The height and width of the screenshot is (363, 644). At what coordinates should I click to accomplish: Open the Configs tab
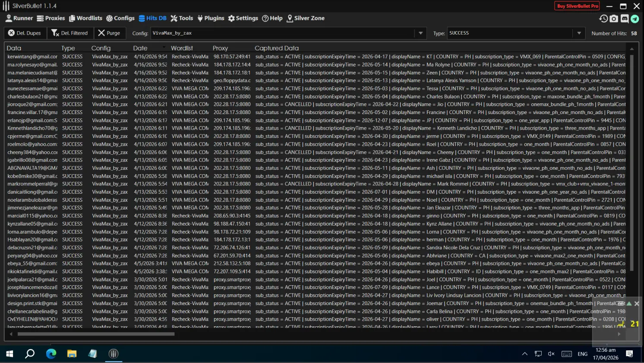pos(120,18)
